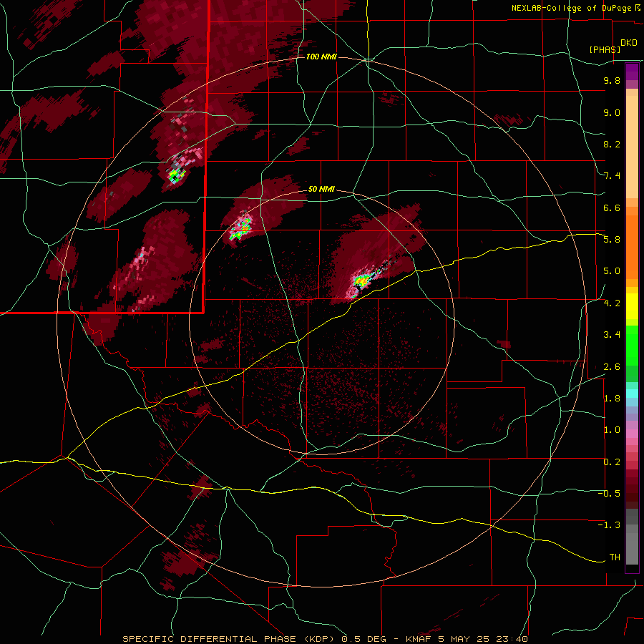This screenshot has height=644, width=644.
Task: Click the 1.8 value on the color scale
Action: point(612,399)
